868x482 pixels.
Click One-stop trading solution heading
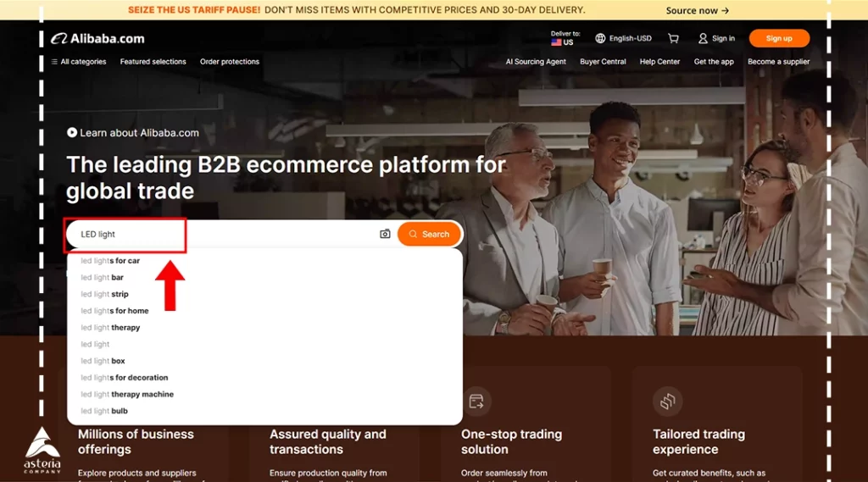pyautogui.click(x=511, y=441)
